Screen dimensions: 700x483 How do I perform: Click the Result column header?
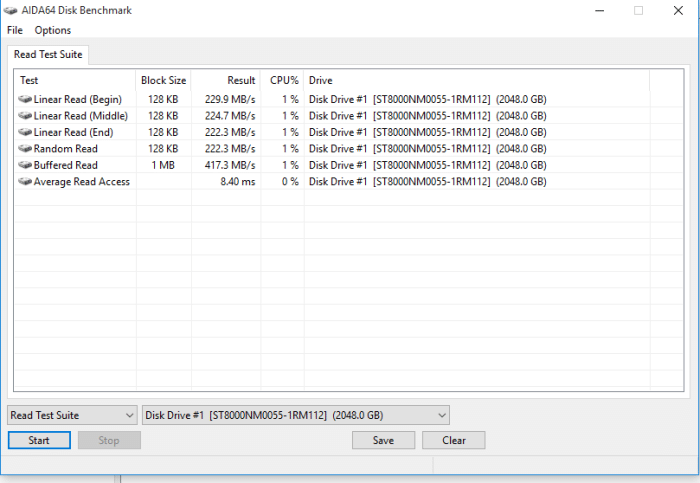[226, 80]
